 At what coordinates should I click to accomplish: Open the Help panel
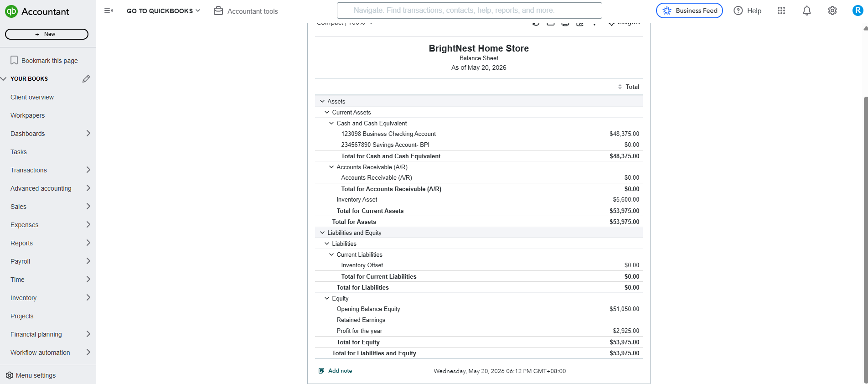747,11
